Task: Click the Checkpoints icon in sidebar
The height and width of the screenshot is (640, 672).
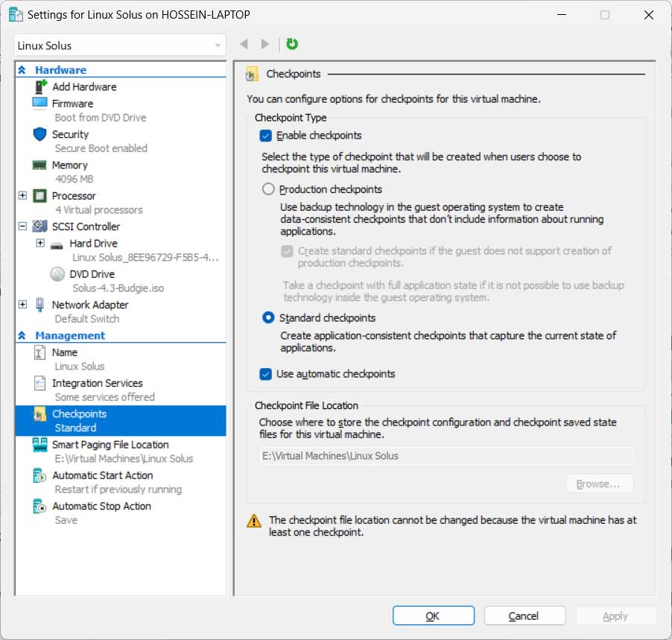Action: pyautogui.click(x=39, y=414)
